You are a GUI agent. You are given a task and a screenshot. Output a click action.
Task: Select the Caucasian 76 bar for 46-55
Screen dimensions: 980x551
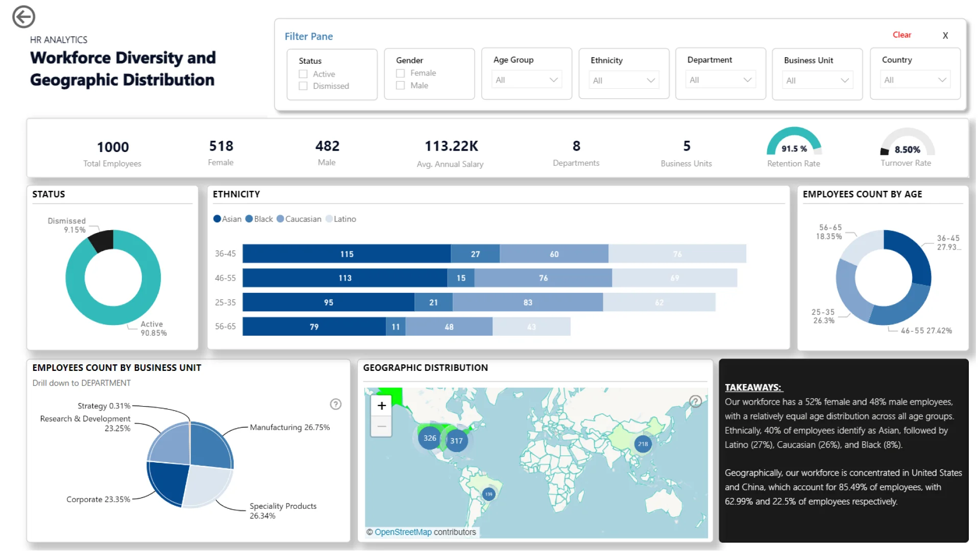click(543, 278)
